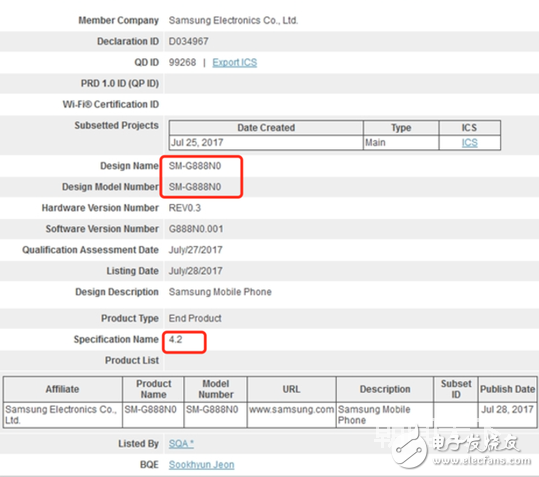Click the Samsung Mobile Phone description cell
This screenshot has height=477, width=539.
pyautogui.click(x=385, y=415)
